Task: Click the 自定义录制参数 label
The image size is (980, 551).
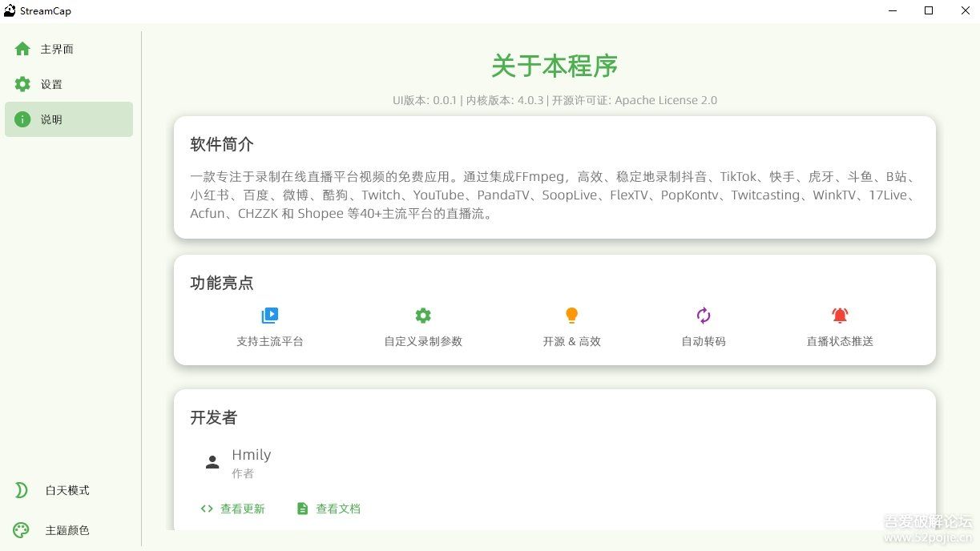Action: [x=423, y=341]
